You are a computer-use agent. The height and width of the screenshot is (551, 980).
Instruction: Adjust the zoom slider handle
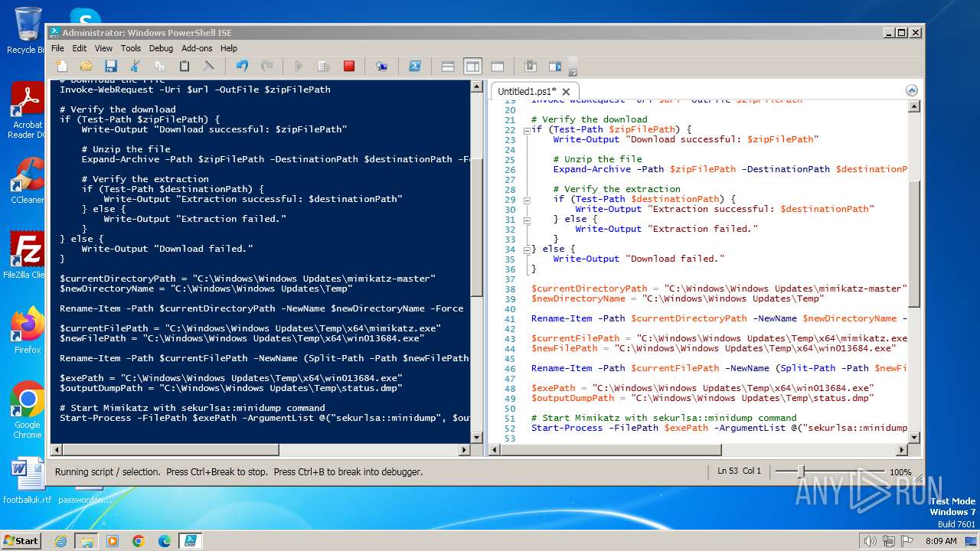pyautogui.click(x=801, y=471)
